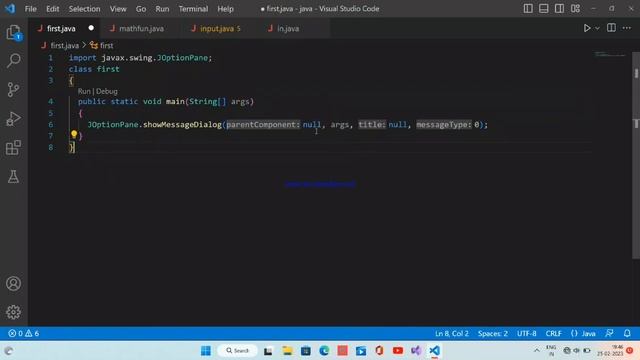Open editor More Actions ellipsis
The height and width of the screenshot is (360, 640).
[x=627, y=28]
